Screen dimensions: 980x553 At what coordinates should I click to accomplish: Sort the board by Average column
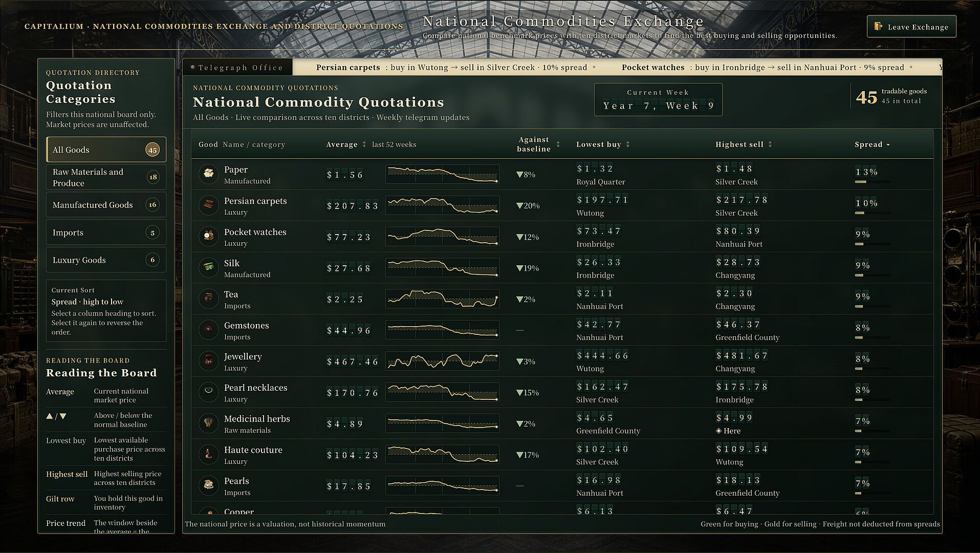[x=346, y=144]
